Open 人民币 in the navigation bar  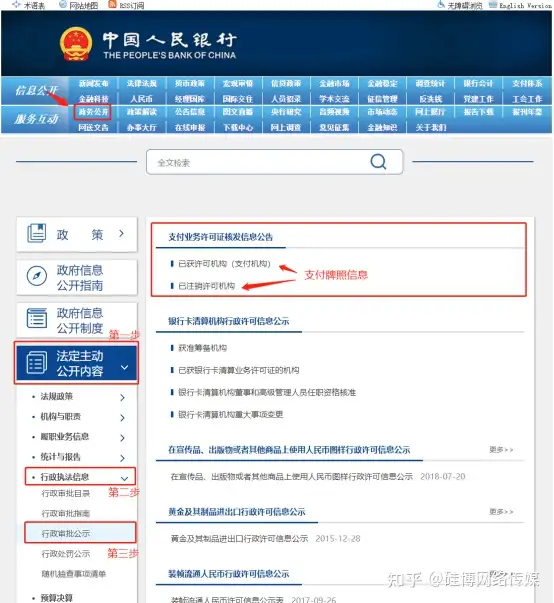pos(141,99)
